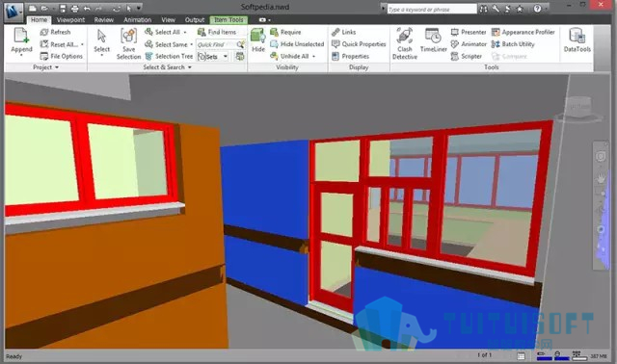Click the Select cursor icon in quick access toolbar
Viewport: 617px width, 364px height.
pyautogui.click(x=128, y=9)
